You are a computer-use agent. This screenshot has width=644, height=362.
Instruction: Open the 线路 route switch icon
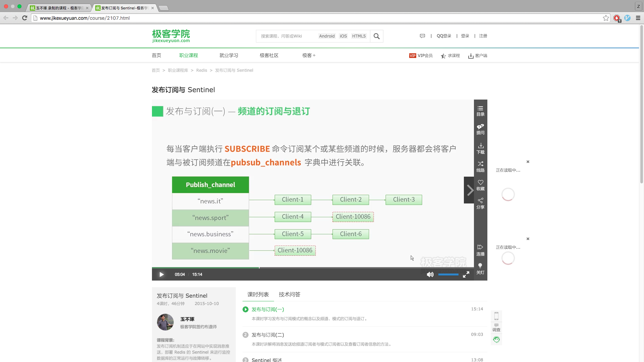click(x=480, y=166)
